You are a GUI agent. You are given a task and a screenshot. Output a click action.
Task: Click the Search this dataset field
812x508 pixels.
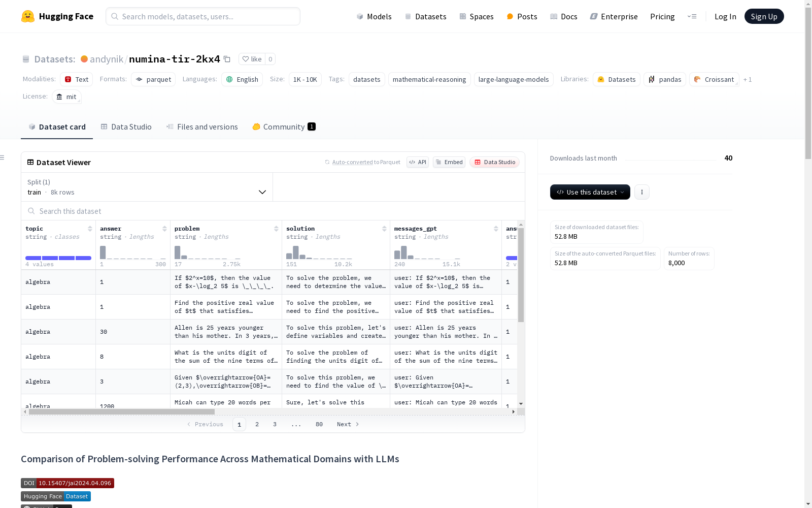[273, 211]
